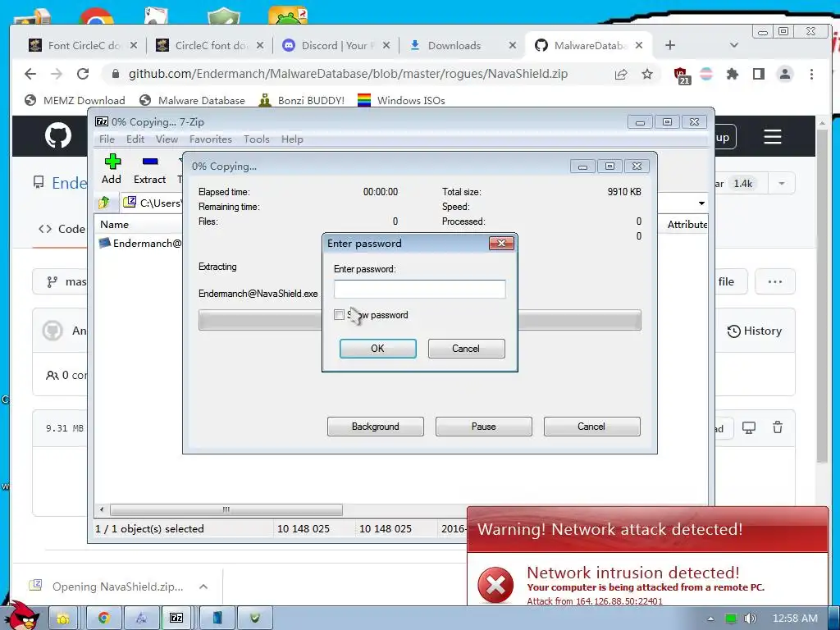Click the 7-Zip Add toolbar icon

112,169
